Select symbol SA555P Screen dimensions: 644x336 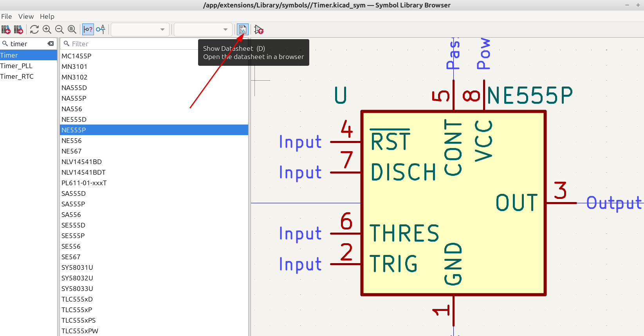coord(154,204)
